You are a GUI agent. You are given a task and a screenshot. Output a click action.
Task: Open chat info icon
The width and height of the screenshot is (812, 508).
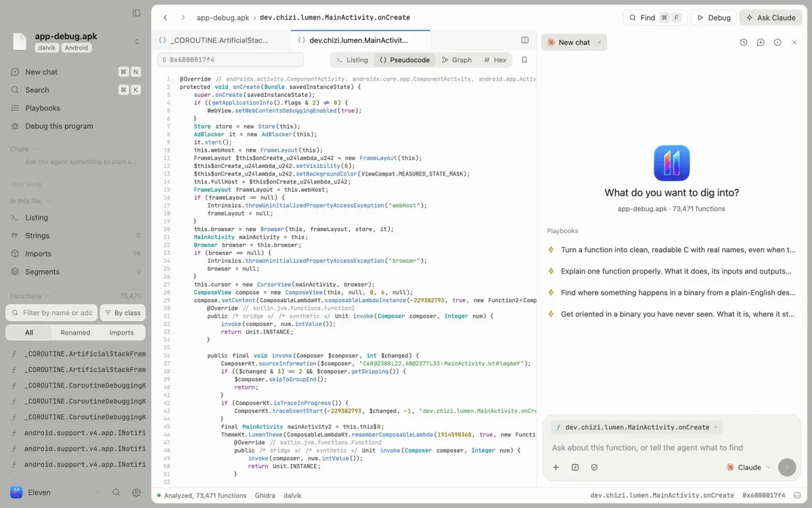777,42
